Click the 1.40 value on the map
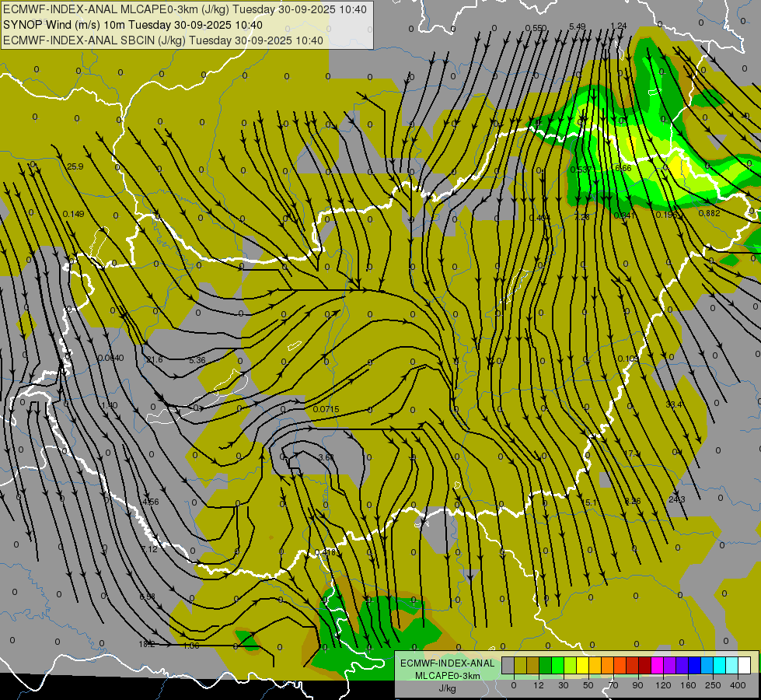The image size is (761, 700). [109, 405]
